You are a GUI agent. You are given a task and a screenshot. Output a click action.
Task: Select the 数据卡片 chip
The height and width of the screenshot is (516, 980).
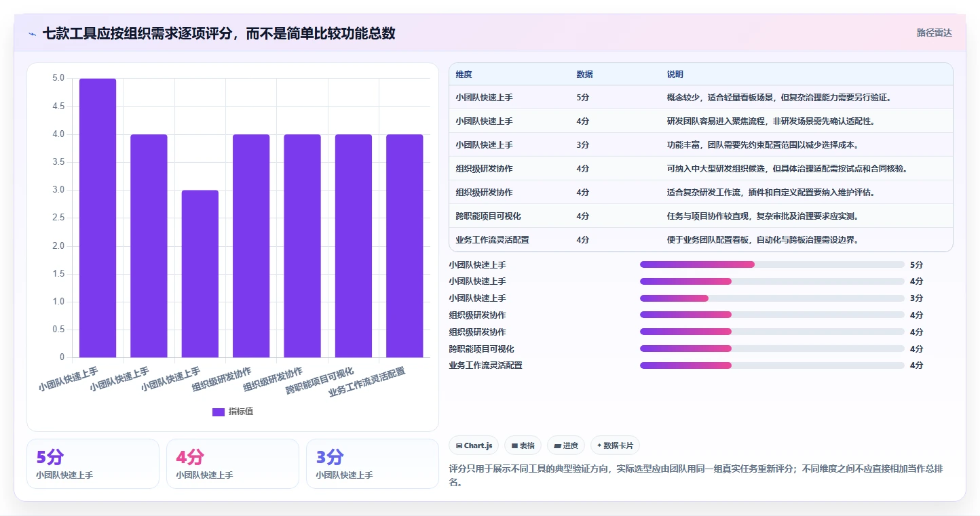[x=615, y=445]
